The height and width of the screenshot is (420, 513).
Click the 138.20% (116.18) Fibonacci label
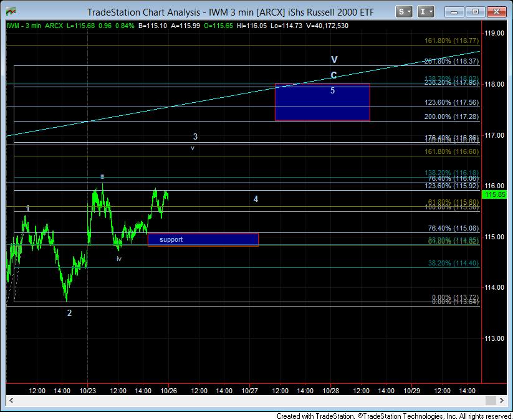[451, 173]
